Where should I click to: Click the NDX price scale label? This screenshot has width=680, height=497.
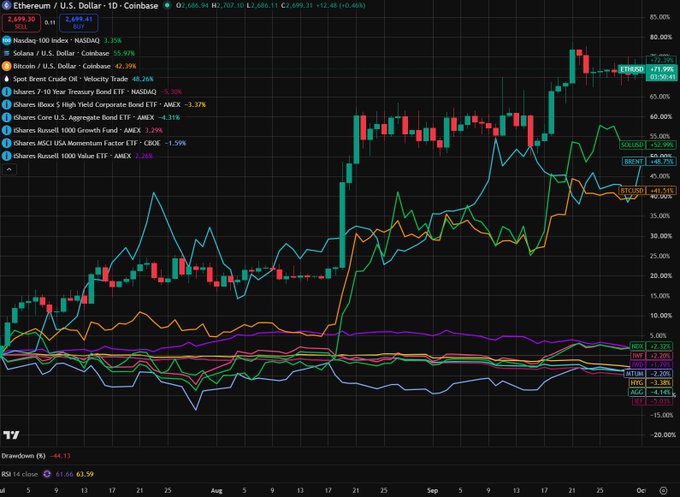pos(637,346)
